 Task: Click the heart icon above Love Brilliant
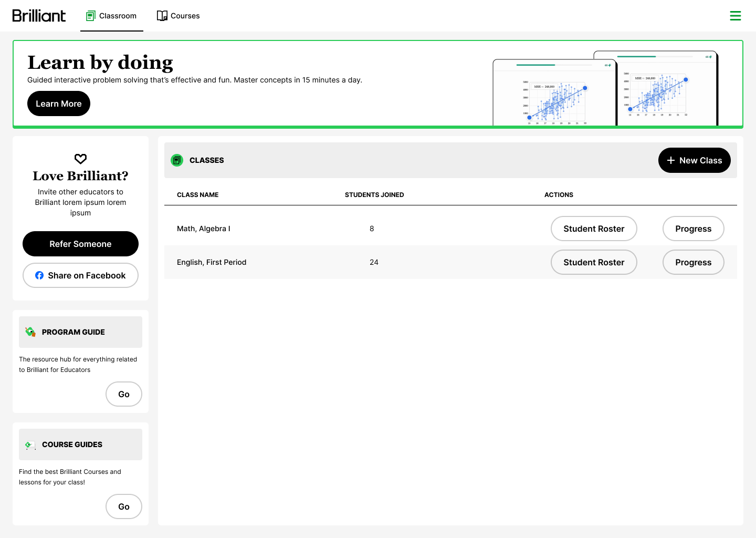[x=80, y=159]
